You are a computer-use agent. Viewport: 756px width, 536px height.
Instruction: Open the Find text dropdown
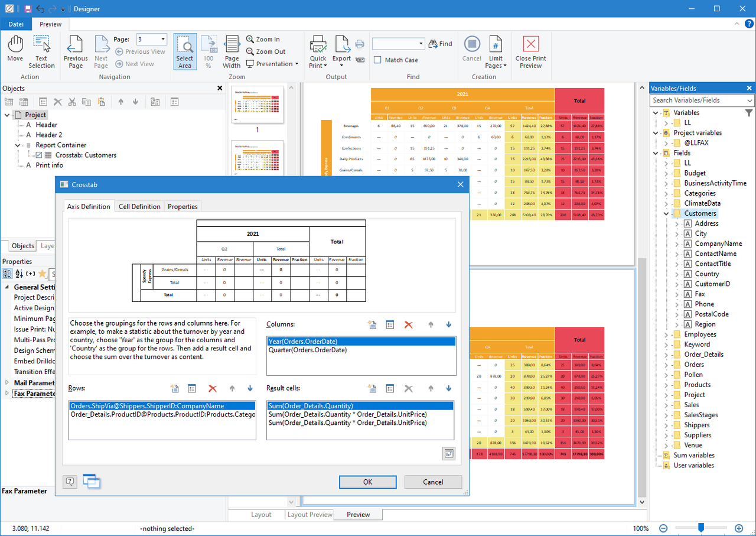pos(421,44)
